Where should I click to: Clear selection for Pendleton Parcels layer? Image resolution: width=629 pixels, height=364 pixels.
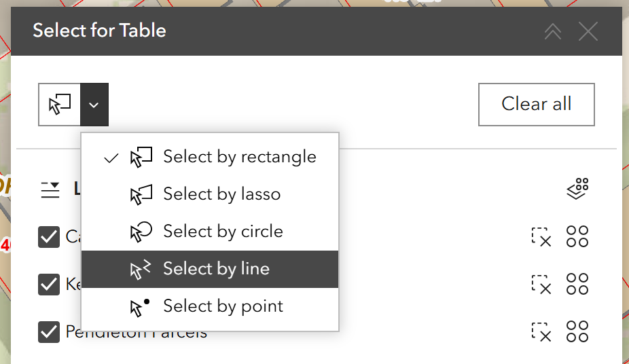[541, 332]
